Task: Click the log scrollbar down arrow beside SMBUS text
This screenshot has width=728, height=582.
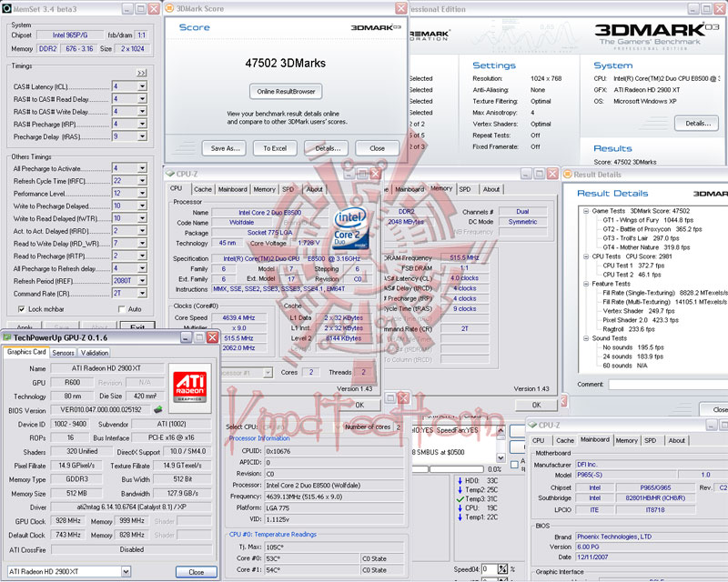Action: point(500,457)
